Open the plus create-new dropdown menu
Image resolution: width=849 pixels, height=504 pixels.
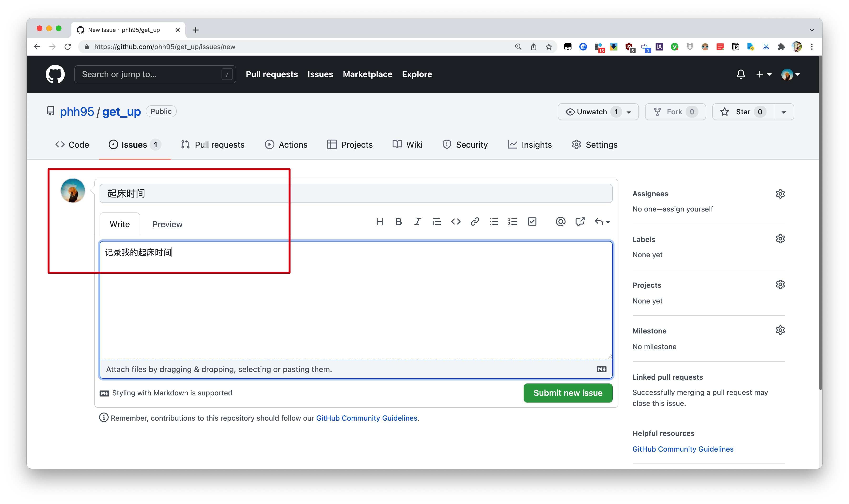point(763,74)
